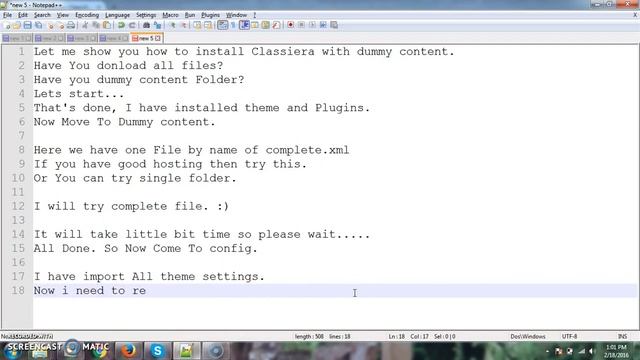Click the Replace toolbar icon
The width and height of the screenshot is (640, 360).
157,25
